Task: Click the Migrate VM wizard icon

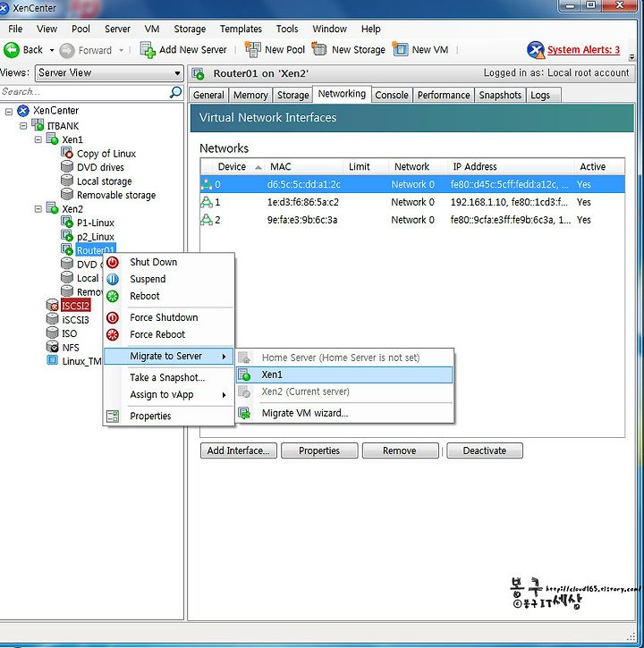Action: [x=244, y=413]
